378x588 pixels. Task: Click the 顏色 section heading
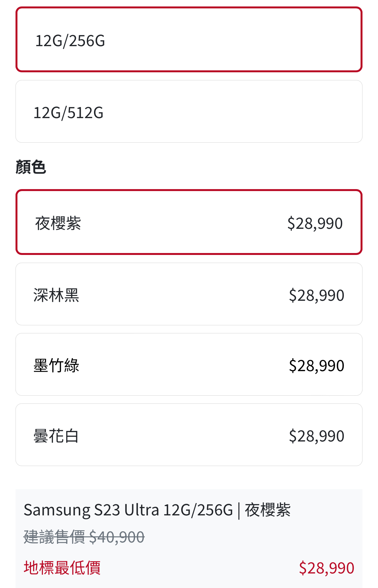point(31,167)
